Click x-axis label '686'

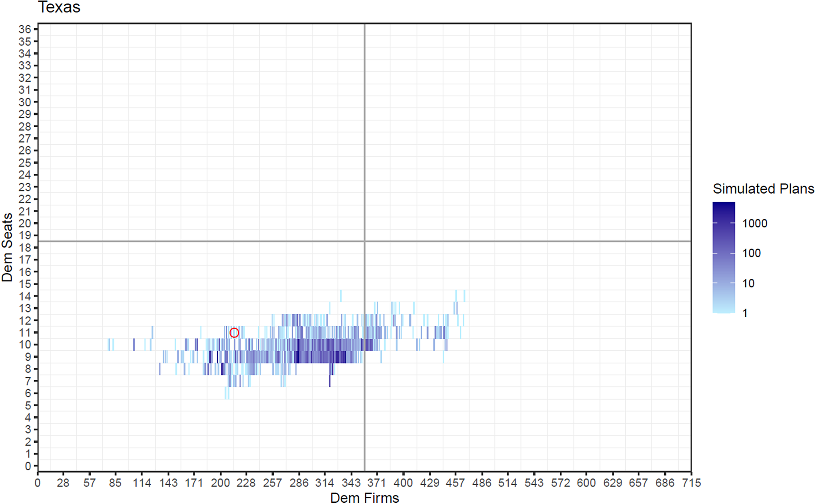(665, 483)
